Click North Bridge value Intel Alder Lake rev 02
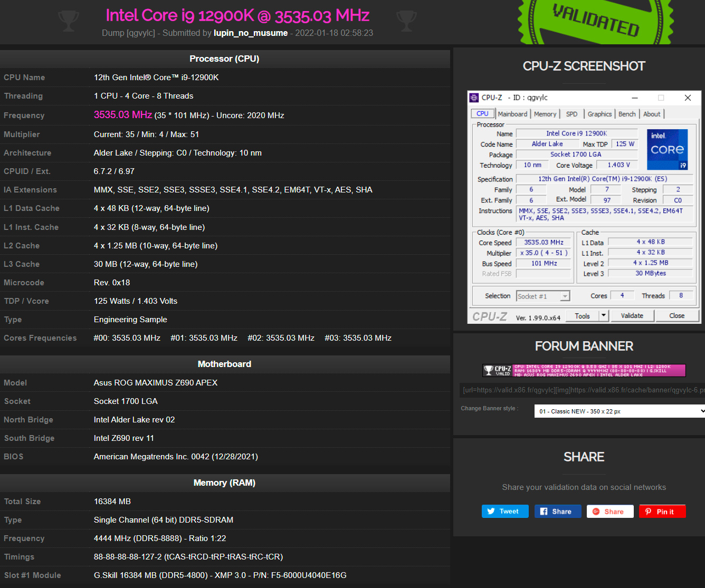Screen dimensions: 705x588 click(x=134, y=420)
